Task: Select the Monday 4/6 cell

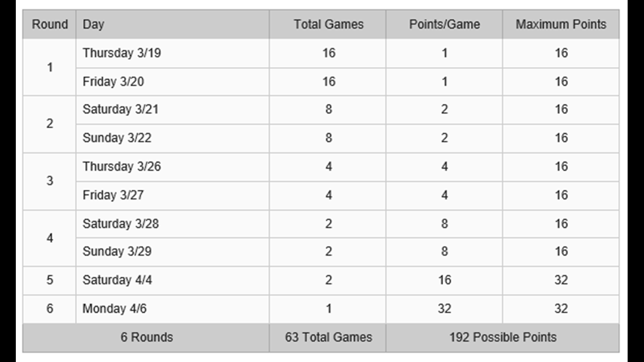Action: click(x=172, y=309)
